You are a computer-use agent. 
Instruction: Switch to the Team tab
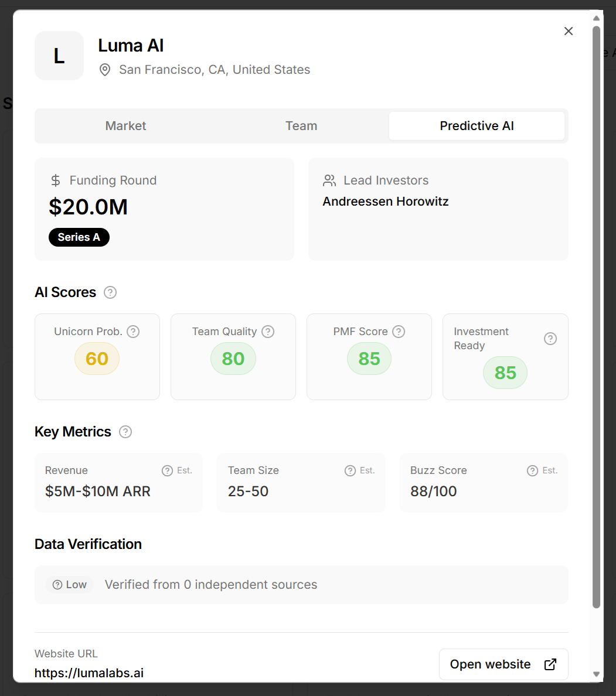click(301, 125)
